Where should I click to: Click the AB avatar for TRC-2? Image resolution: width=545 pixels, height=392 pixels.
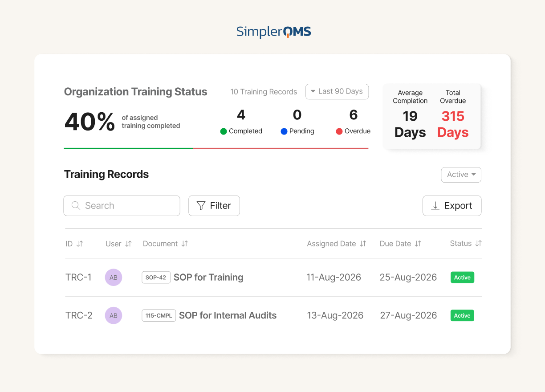(114, 315)
